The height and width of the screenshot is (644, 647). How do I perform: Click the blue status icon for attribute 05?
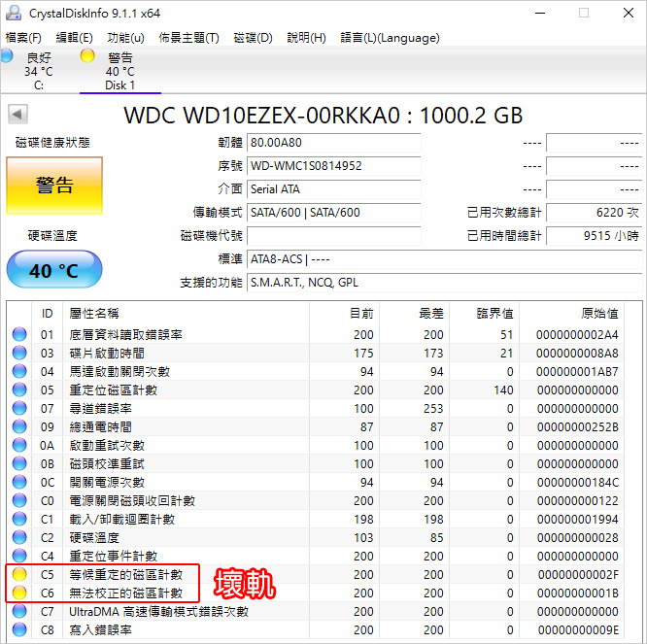19,390
